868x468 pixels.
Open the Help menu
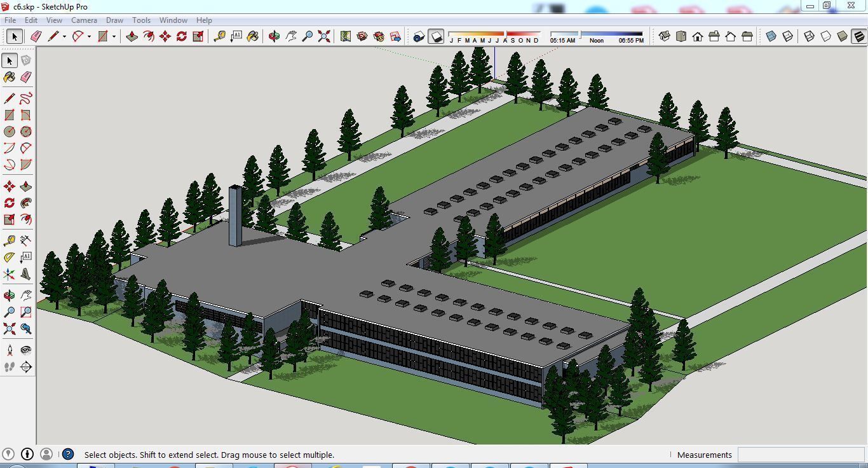[x=204, y=20]
